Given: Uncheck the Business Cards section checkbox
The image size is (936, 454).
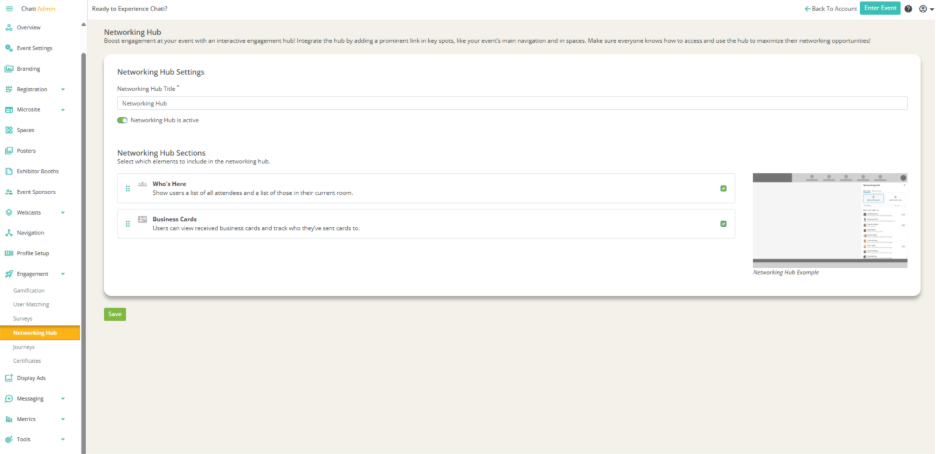Looking at the screenshot, I should click(723, 223).
